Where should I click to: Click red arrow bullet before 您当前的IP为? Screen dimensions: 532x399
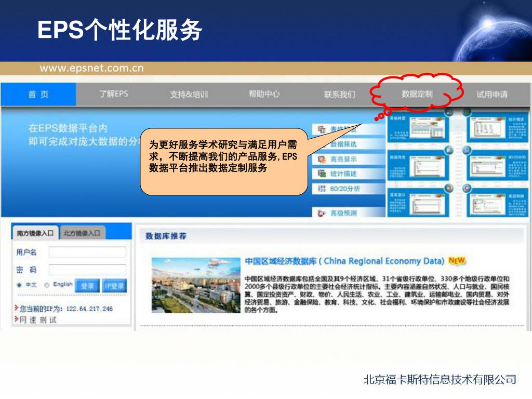coord(16,308)
